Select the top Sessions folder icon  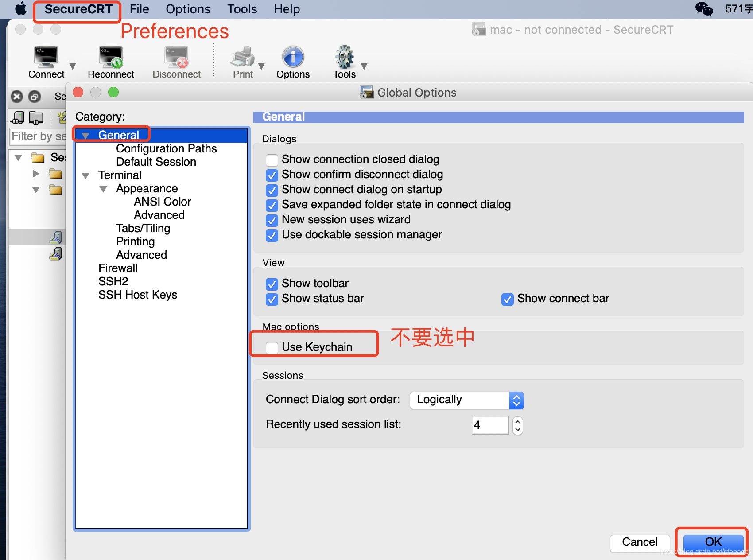pyautogui.click(x=38, y=158)
